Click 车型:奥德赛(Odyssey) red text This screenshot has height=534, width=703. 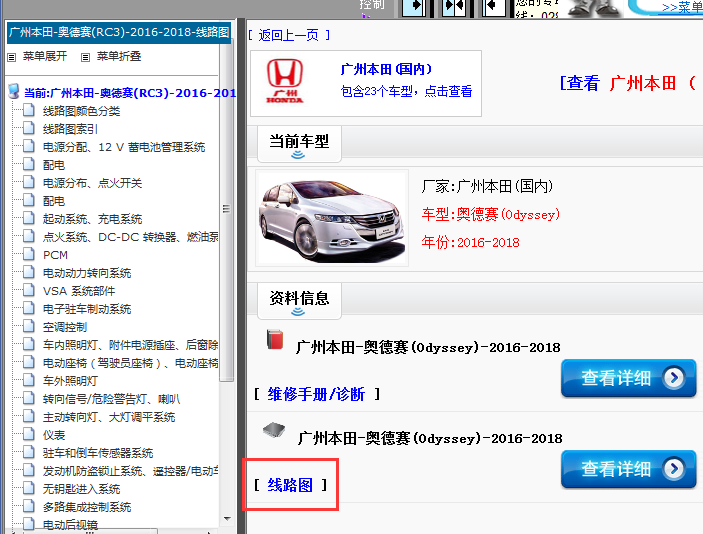[490, 214]
